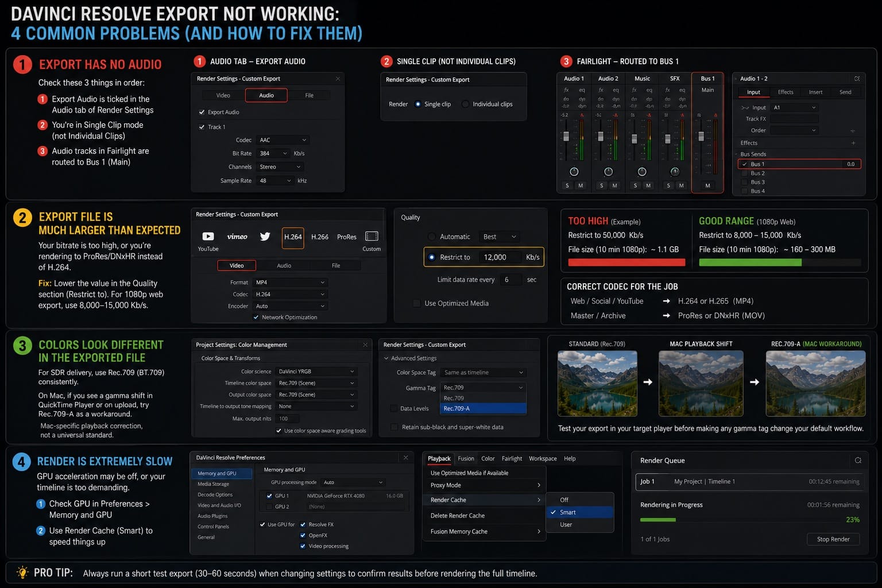Open the Color Space Tag dropdown

tap(483, 373)
